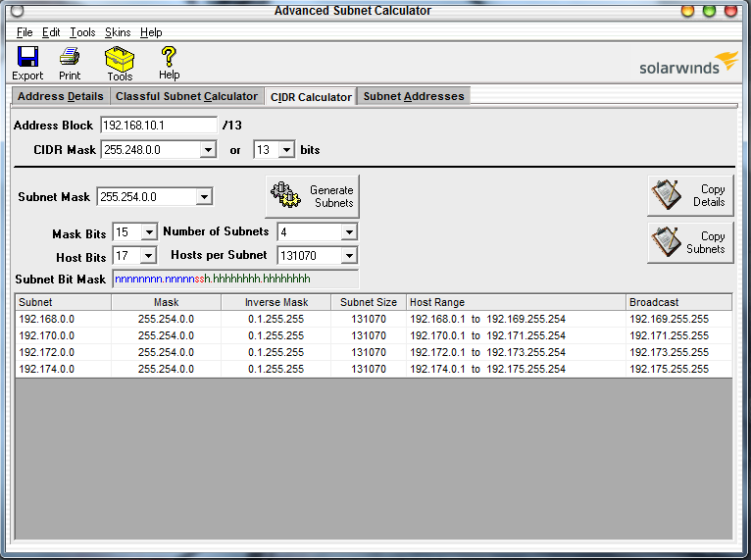This screenshot has width=751, height=560.
Task: Click the clipboard icon on Copy Details
Action: point(666,194)
